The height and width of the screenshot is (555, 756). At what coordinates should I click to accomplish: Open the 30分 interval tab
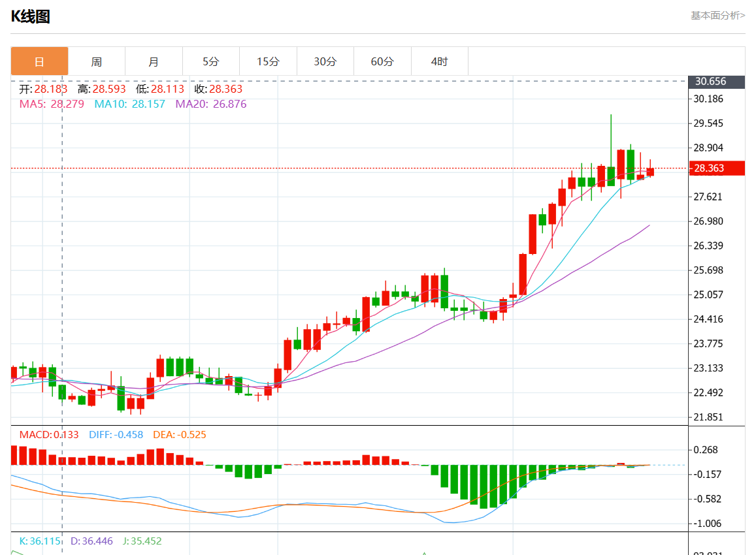tap(325, 61)
